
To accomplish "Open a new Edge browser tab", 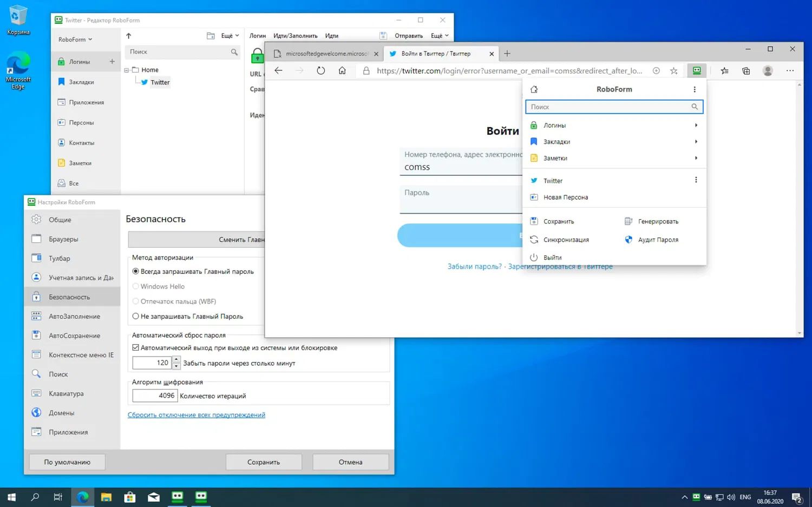I will tap(507, 54).
